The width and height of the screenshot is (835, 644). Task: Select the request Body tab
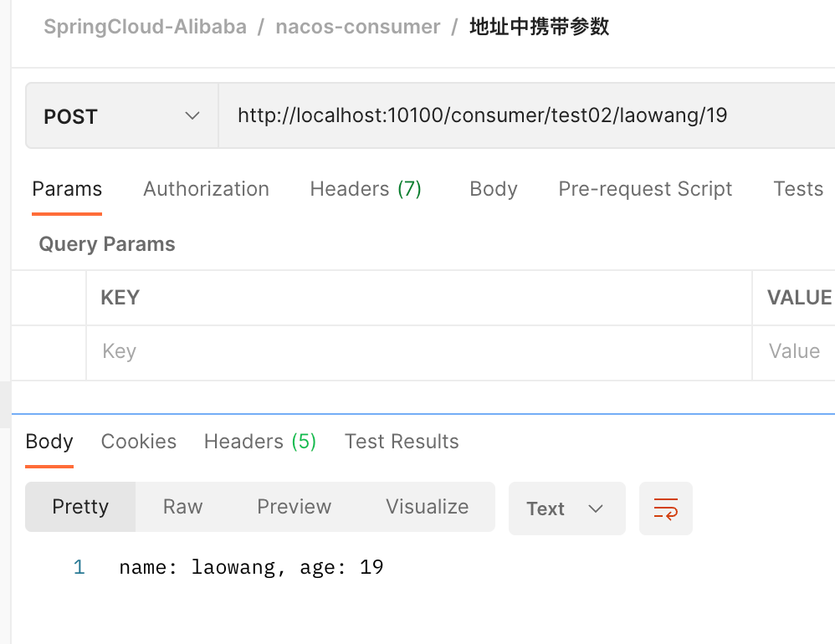click(x=494, y=189)
